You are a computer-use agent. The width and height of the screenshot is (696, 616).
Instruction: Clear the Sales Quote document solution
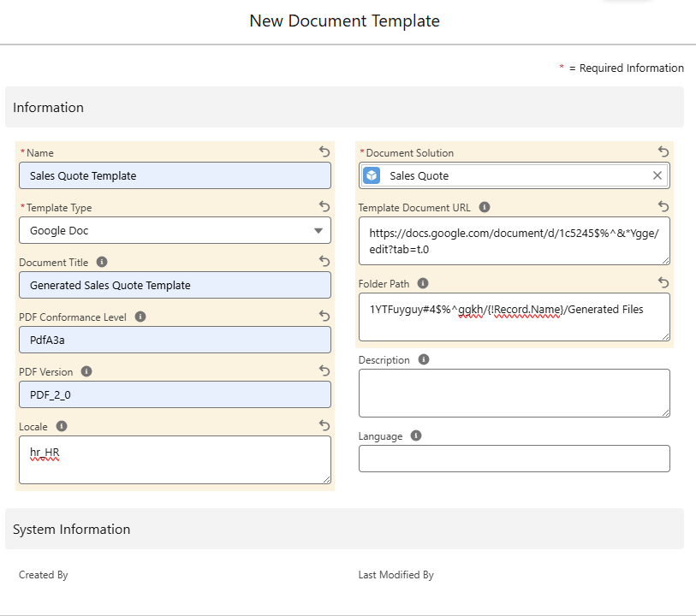657,175
